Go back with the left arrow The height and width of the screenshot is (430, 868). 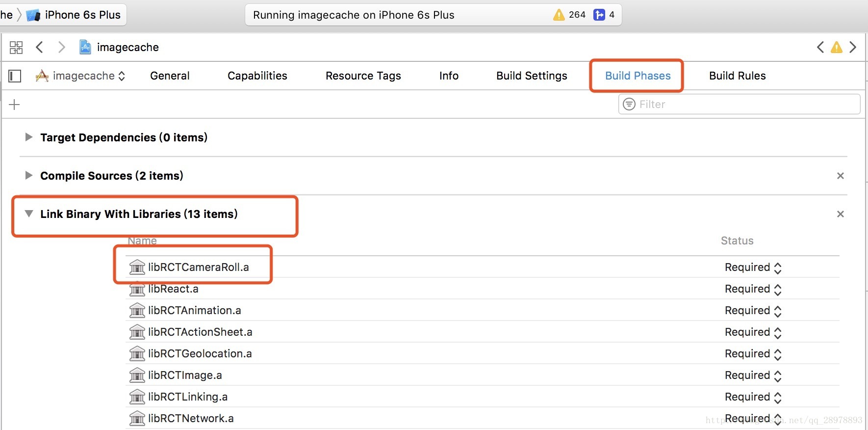pyautogui.click(x=39, y=47)
